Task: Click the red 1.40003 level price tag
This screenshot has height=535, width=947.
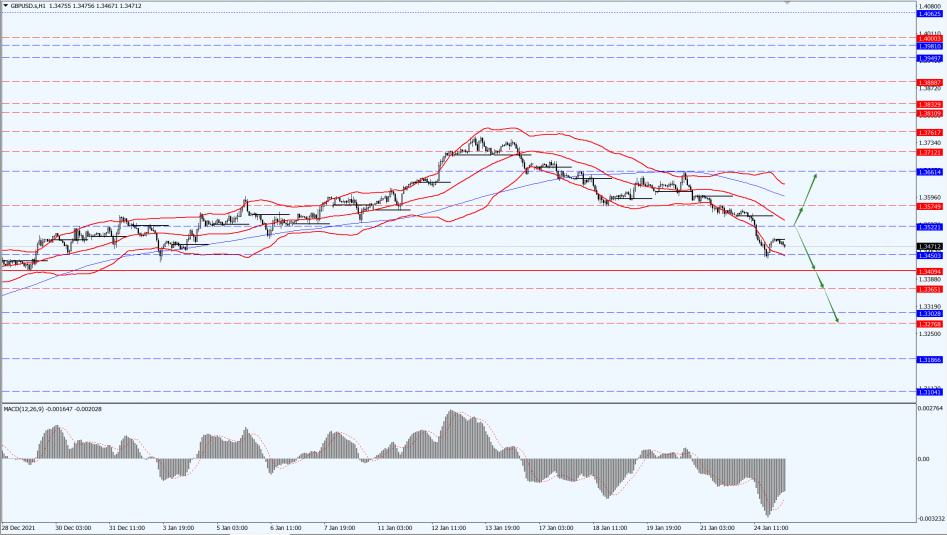Action: pos(929,38)
